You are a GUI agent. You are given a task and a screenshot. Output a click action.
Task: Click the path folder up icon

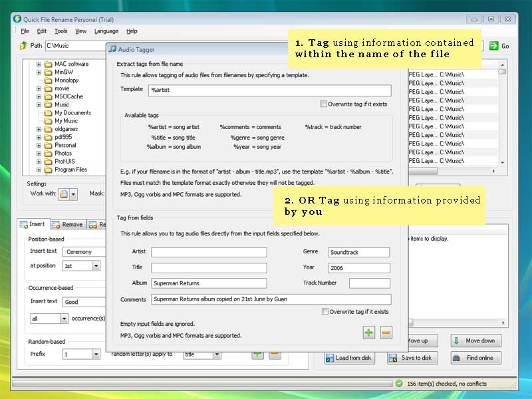[23, 46]
